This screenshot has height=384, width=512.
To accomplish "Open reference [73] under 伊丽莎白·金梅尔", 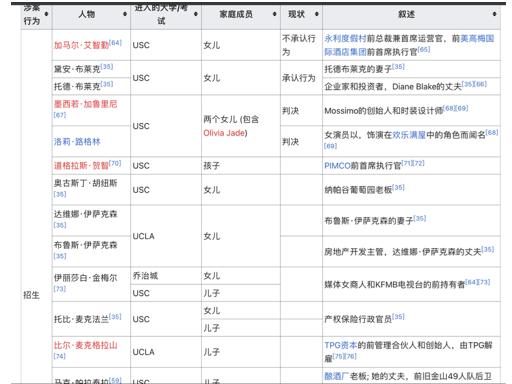I will pos(60,289).
